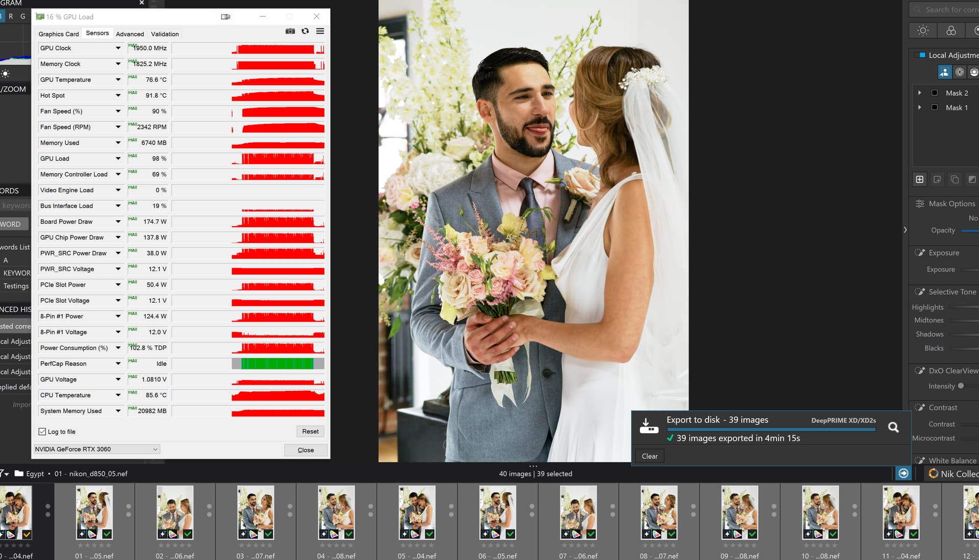Open the GPU-Z hamburger menu

[x=320, y=31]
